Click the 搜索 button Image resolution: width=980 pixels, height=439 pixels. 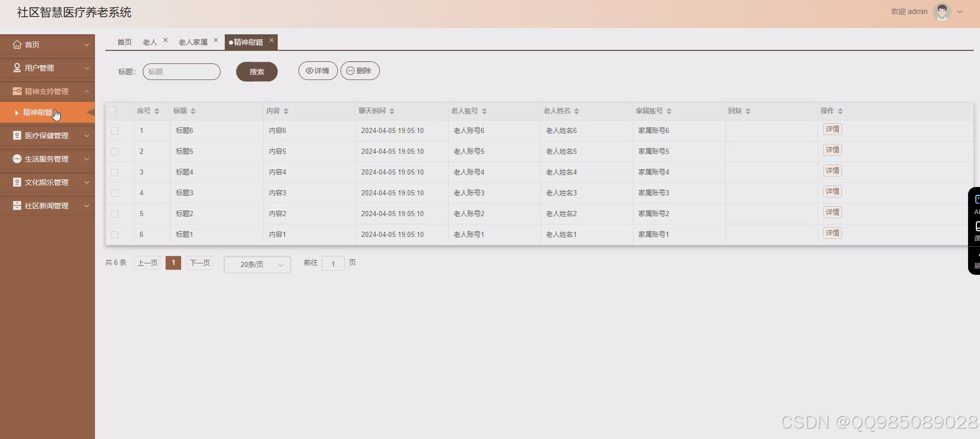[x=257, y=72]
